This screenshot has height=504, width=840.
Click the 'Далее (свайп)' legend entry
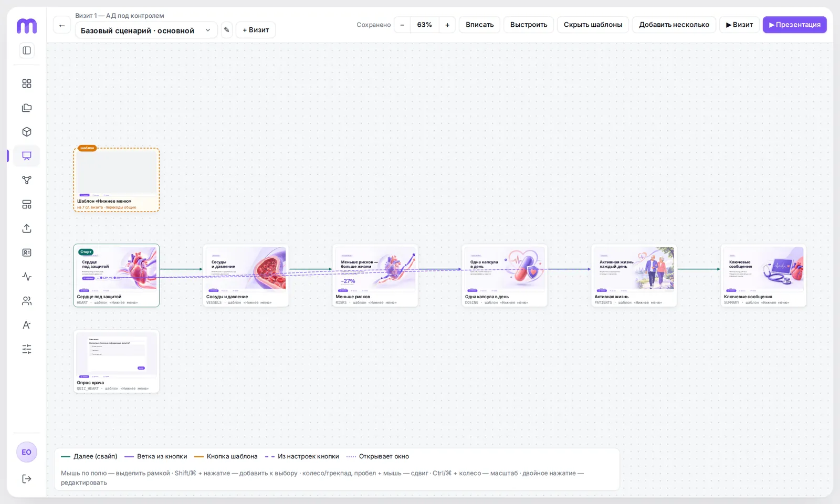[x=89, y=457]
